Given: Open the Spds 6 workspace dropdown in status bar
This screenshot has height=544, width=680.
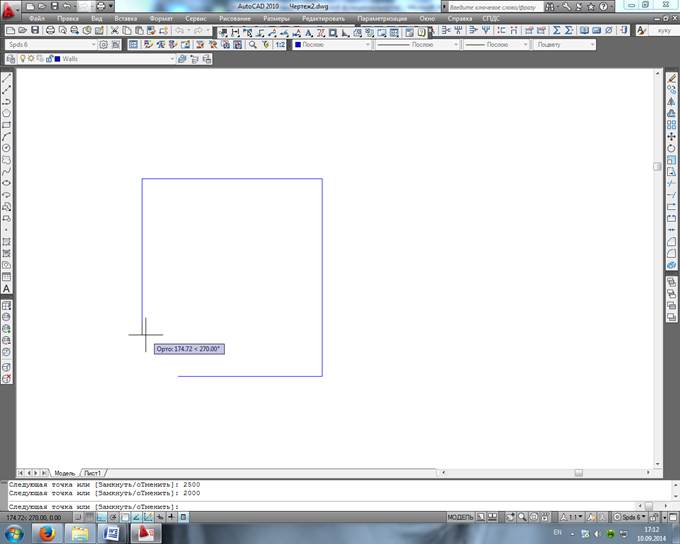Looking at the screenshot, I should pyautogui.click(x=630, y=517).
